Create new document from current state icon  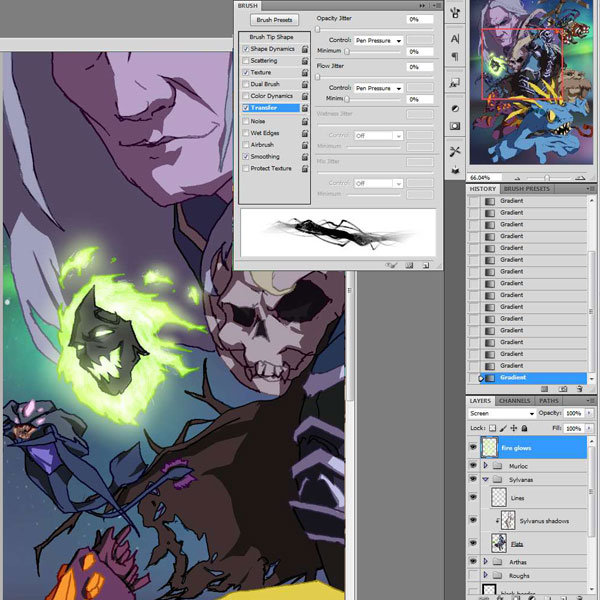pos(545,389)
